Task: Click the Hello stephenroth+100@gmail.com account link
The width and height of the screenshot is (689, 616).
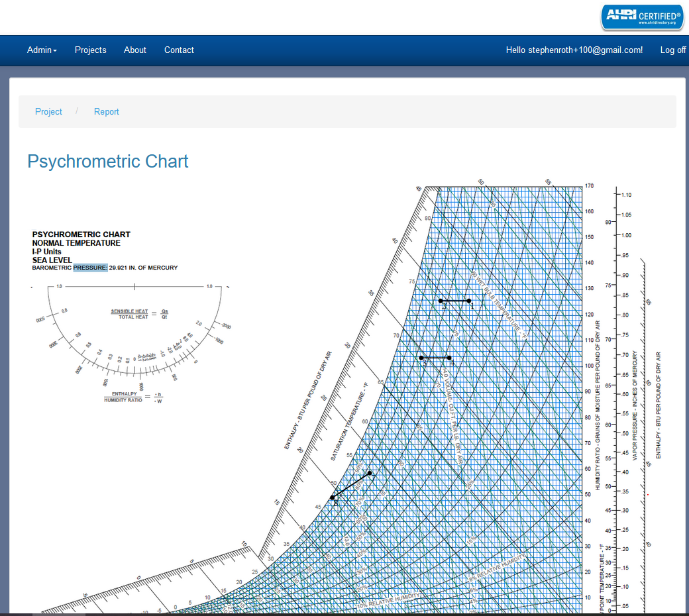Action: (574, 50)
